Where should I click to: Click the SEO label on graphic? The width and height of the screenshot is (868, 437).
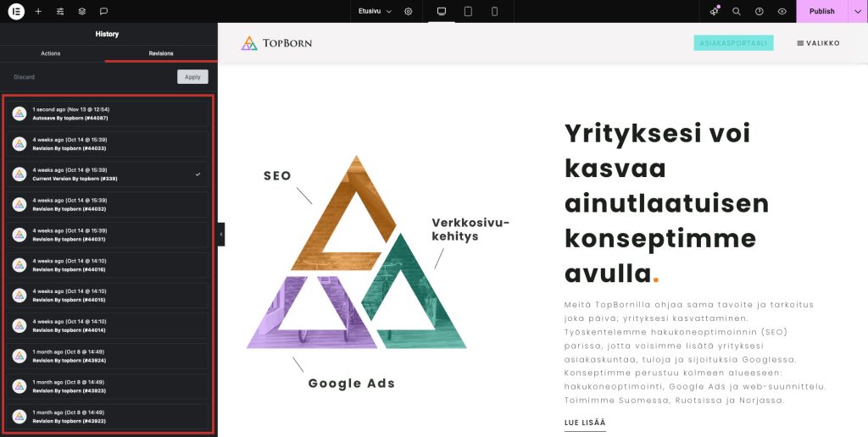point(277,176)
